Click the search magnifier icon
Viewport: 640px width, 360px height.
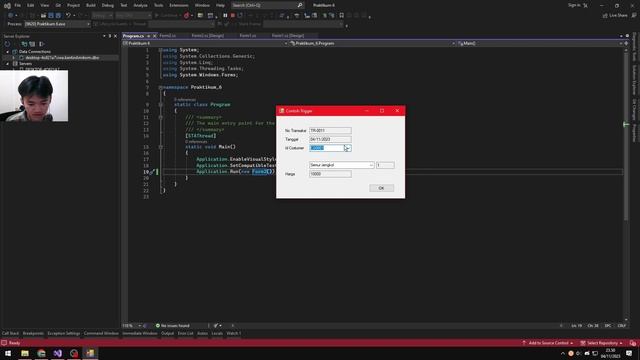click(x=300, y=5)
